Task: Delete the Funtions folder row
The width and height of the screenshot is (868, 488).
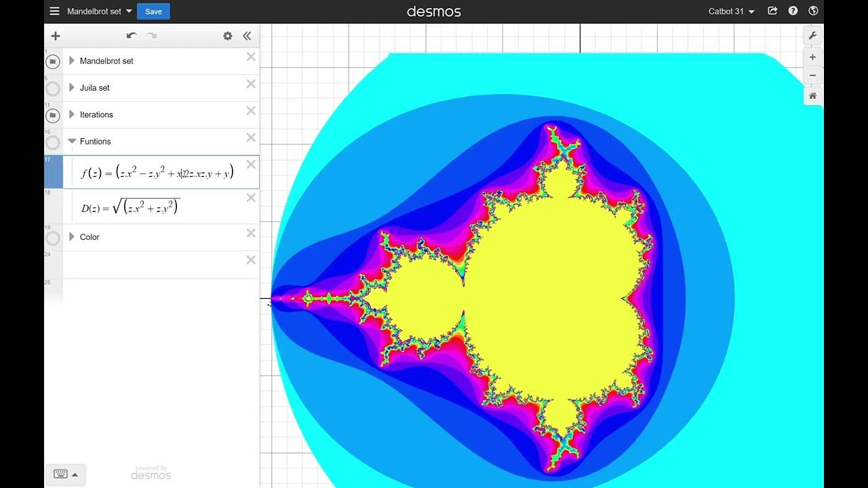Action: (251, 138)
